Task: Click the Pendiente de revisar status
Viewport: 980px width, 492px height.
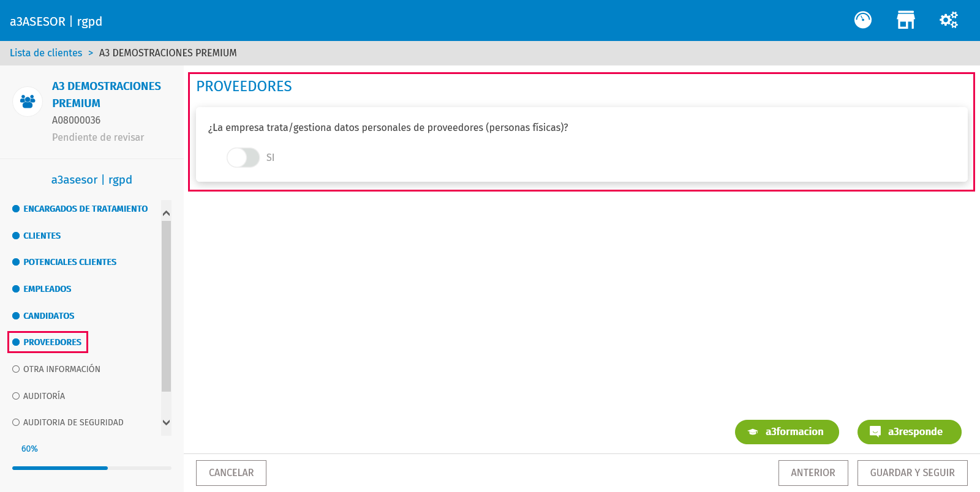Action: coord(98,138)
